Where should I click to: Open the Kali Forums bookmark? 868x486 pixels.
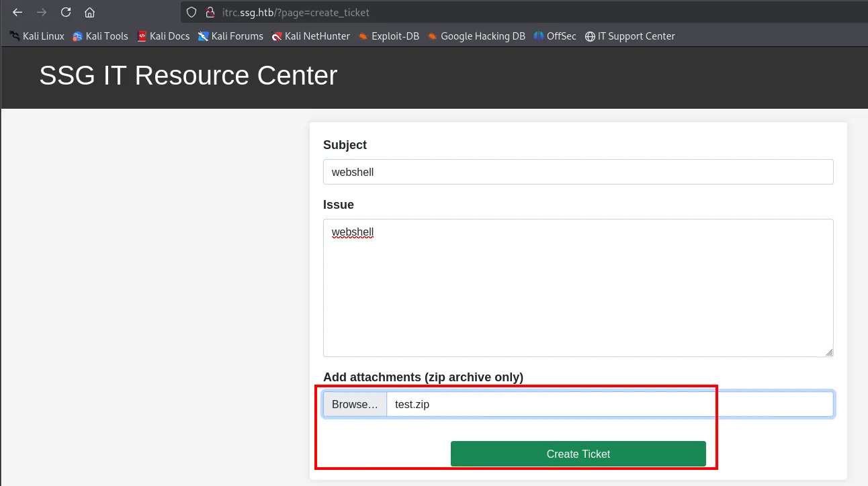tap(230, 36)
